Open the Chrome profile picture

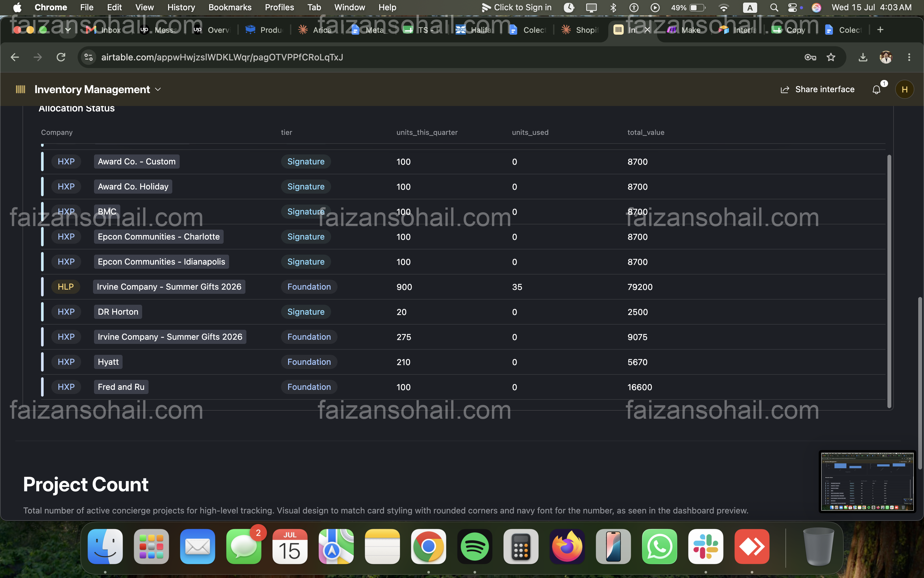click(886, 57)
